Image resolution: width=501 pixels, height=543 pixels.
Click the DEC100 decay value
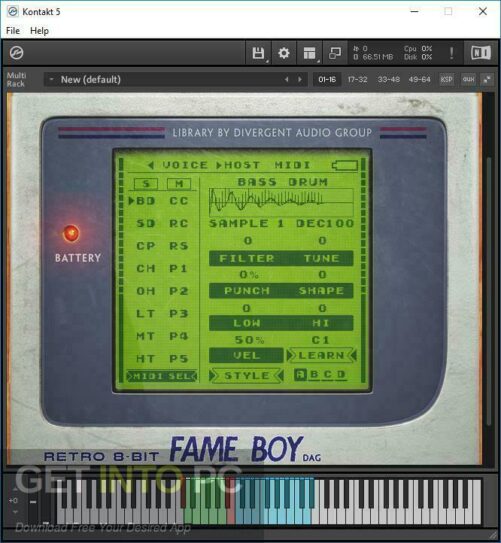(x=325, y=223)
